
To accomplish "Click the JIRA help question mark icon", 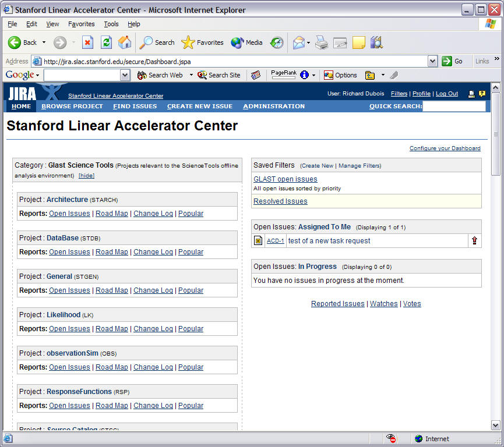I will point(482,94).
